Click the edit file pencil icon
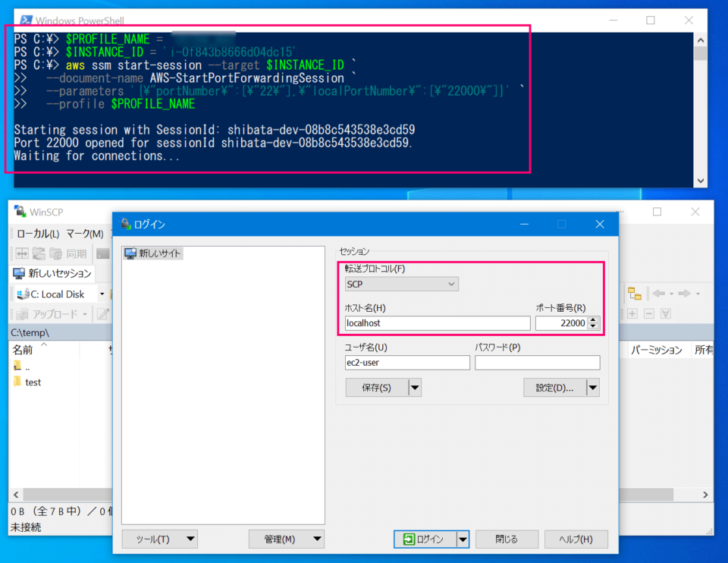The height and width of the screenshot is (563, 728). (x=104, y=313)
